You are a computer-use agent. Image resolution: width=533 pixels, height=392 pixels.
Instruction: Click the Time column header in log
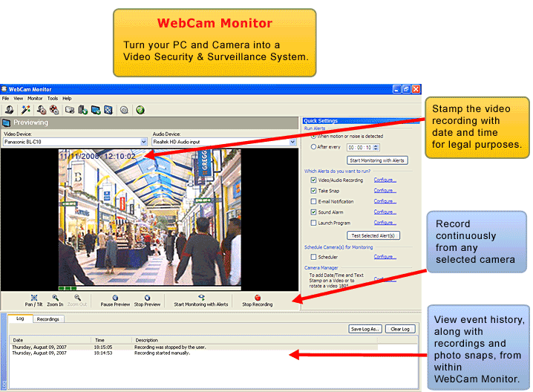pos(111,340)
